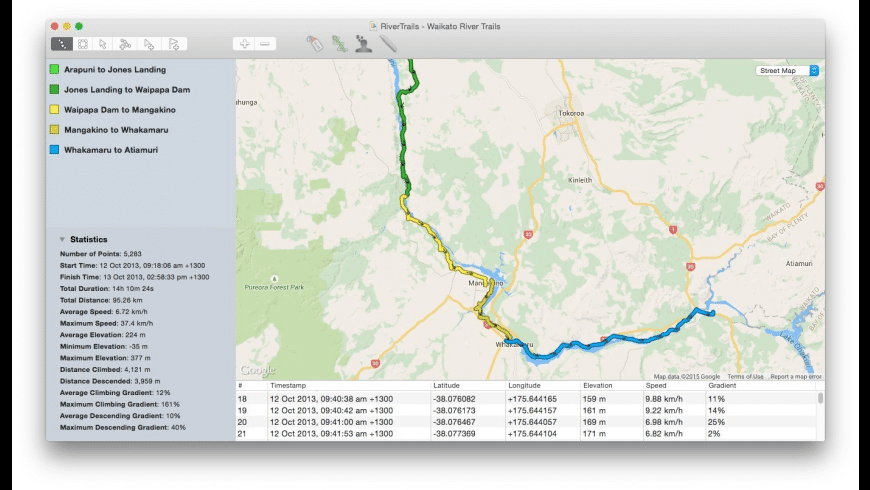The height and width of the screenshot is (490, 870).
Task: Activate the arrow pointer tool
Action: tap(103, 44)
